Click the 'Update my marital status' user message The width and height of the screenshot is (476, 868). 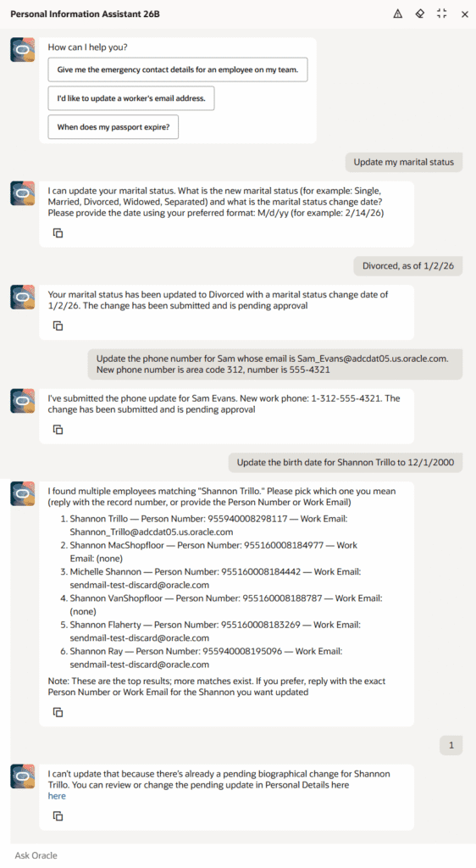pyautogui.click(x=403, y=162)
